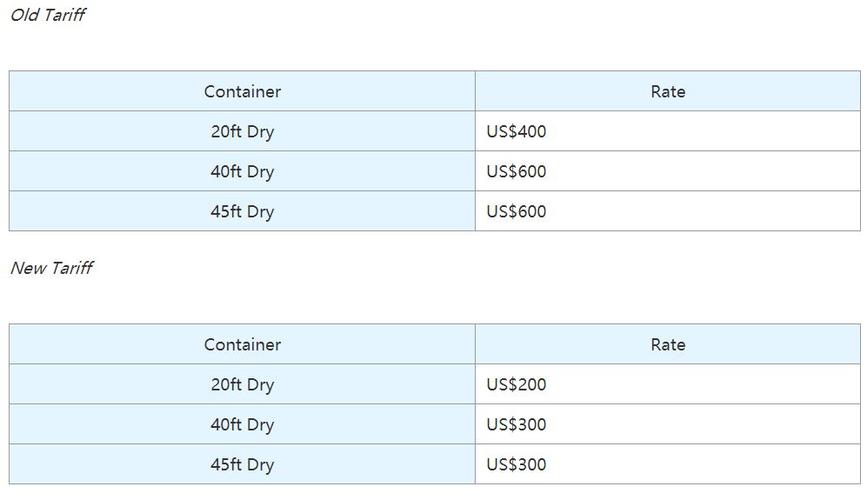Select the US$600 rate for 45ft Dry
This screenshot has width=867, height=500.
pos(667,211)
